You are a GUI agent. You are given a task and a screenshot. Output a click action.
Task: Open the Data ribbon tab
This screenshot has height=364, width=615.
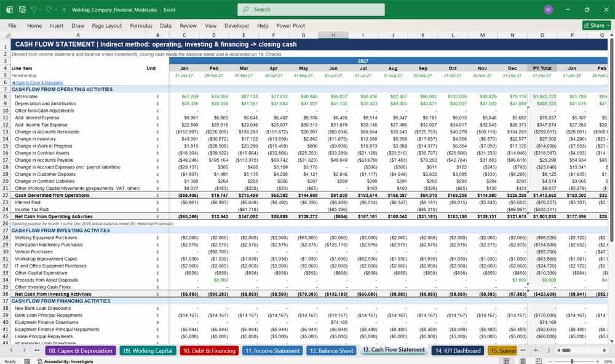[x=165, y=25]
